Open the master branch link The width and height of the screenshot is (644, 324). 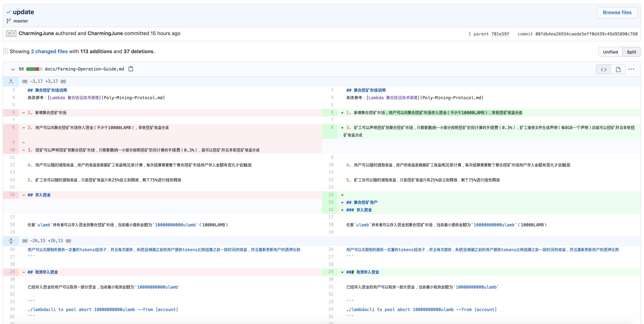click(21, 21)
